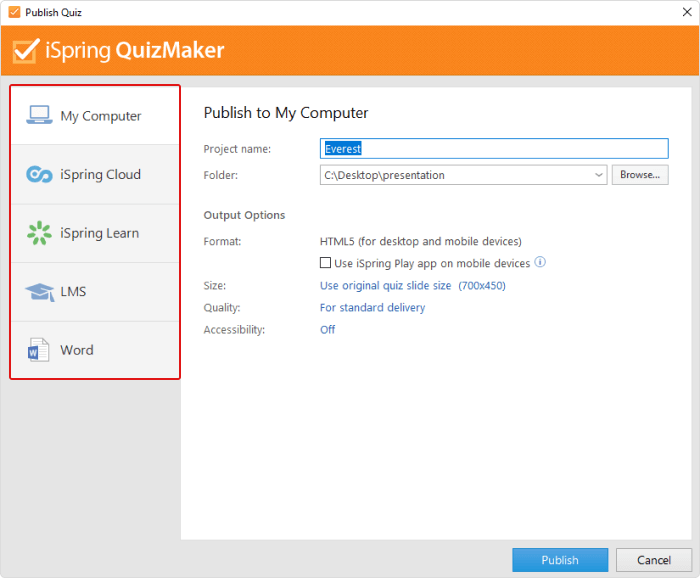Click the blue Publish button
Viewport: 700px width, 578px height.
click(560, 560)
